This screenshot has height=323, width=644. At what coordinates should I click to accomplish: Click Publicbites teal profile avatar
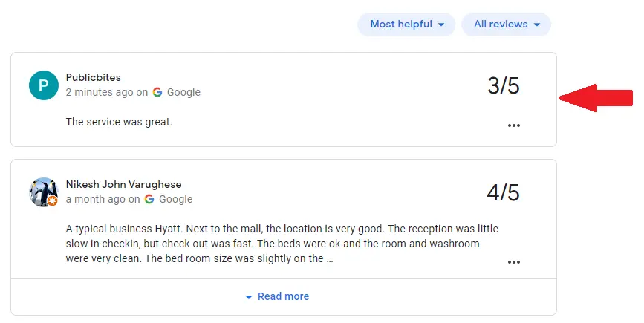tap(44, 85)
